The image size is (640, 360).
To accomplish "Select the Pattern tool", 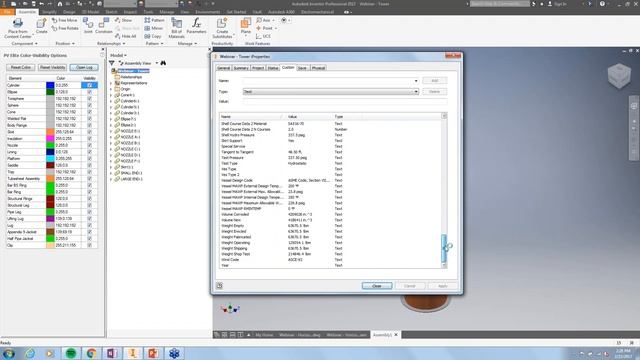I will tap(154, 20).
